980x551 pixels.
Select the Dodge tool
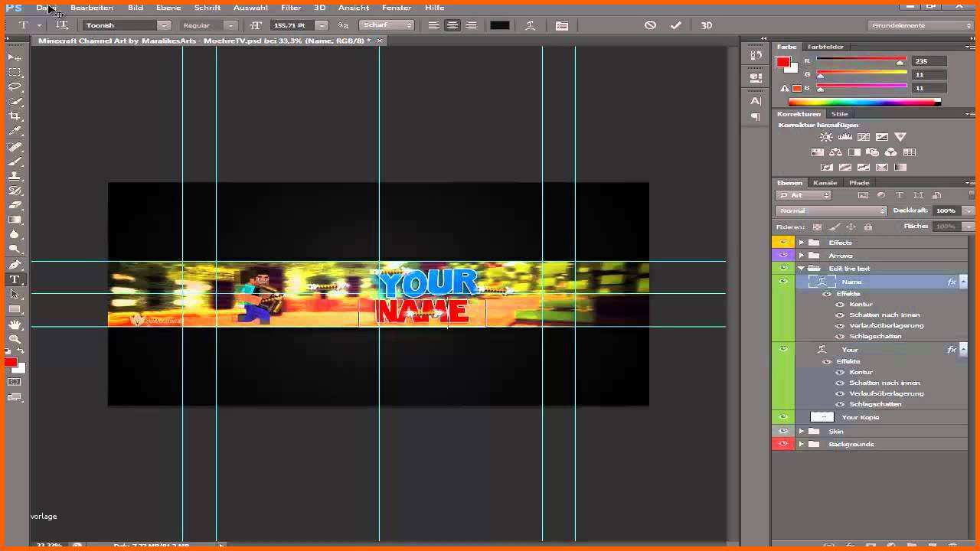pos(15,249)
